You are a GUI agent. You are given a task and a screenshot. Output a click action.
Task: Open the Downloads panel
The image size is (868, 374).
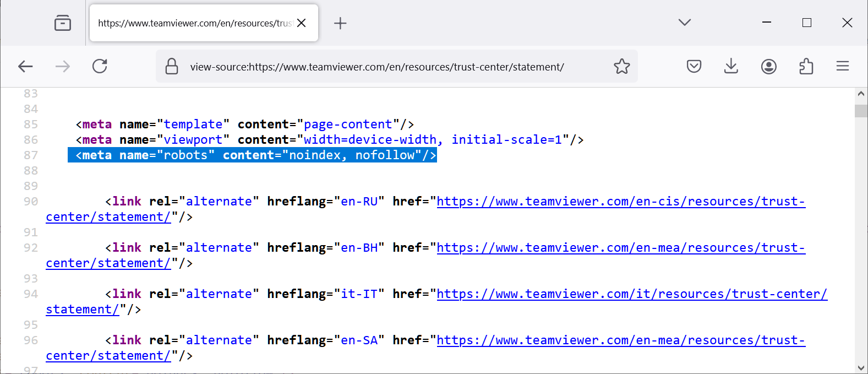click(731, 67)
